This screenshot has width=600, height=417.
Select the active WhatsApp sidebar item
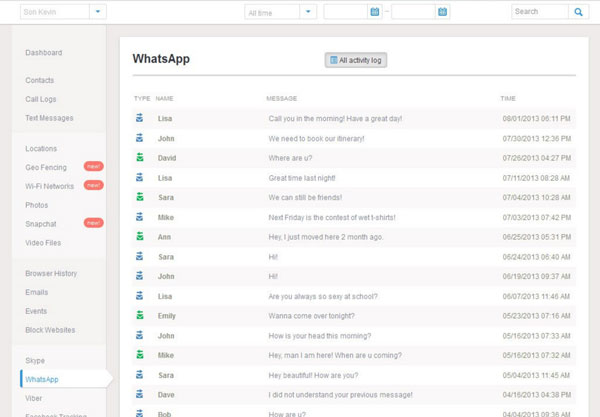tap(64, 379)
